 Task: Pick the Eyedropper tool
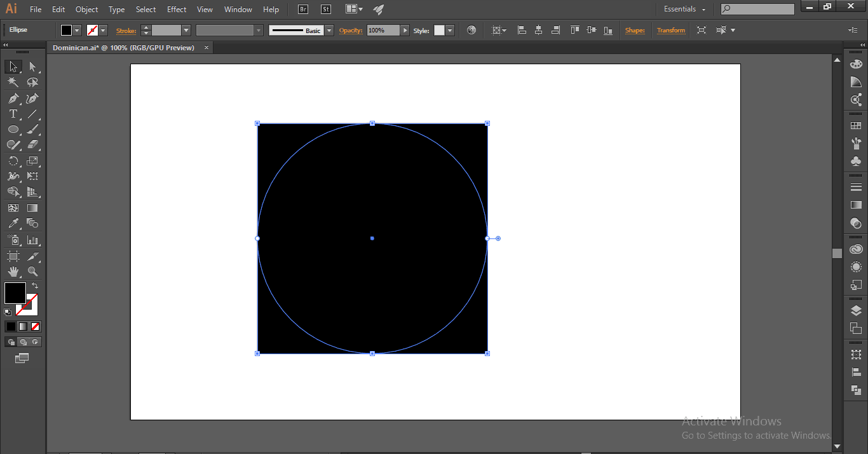click(13, 223)
